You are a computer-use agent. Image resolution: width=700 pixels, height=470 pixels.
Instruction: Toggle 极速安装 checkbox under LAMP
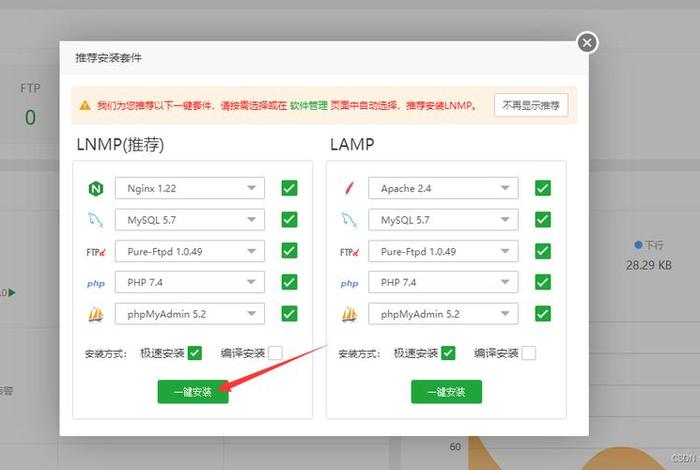click(x=448, y=353)
